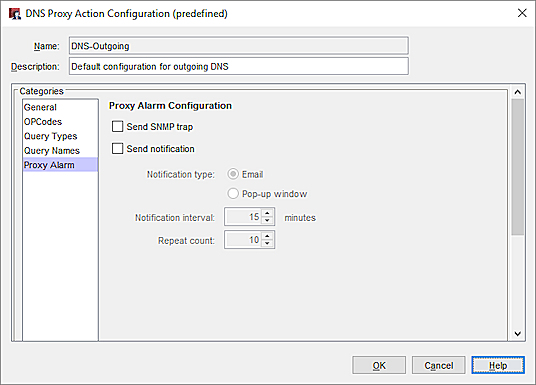
Task: Click the Cancel button
Action: [439, 366]
